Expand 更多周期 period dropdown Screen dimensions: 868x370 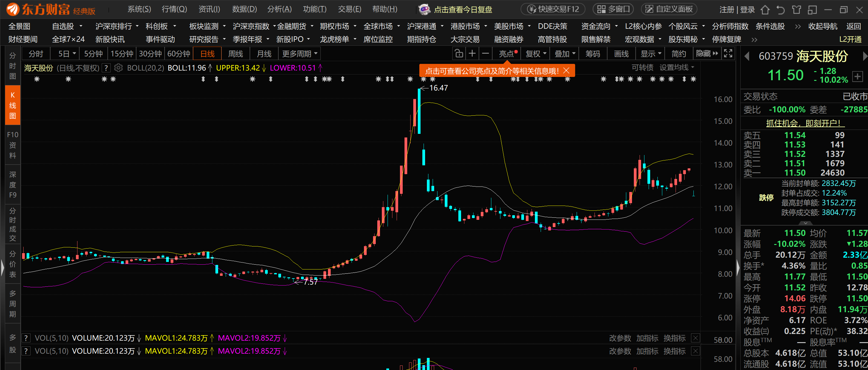point(300,54)
